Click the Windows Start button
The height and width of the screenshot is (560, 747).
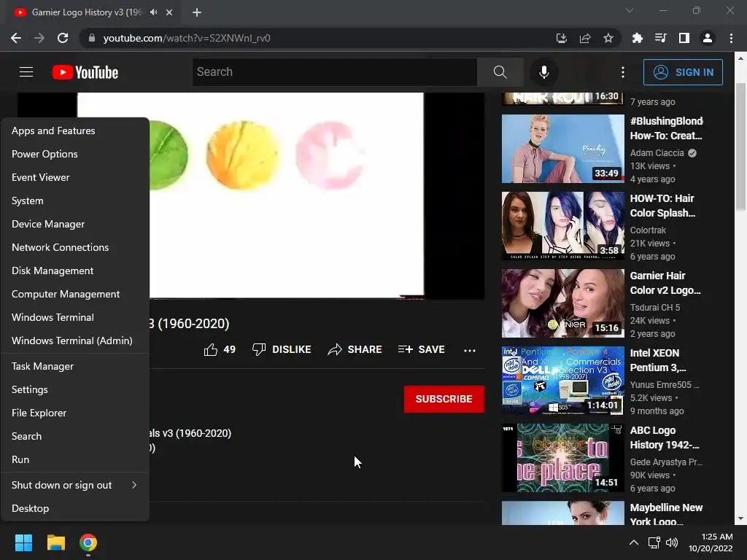[x=23, y=542]
